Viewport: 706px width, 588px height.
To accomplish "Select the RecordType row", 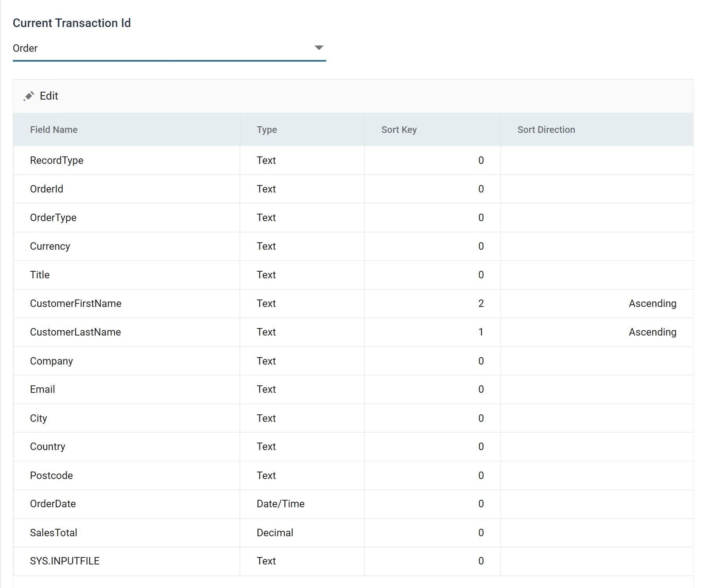I will pos(353,160).
